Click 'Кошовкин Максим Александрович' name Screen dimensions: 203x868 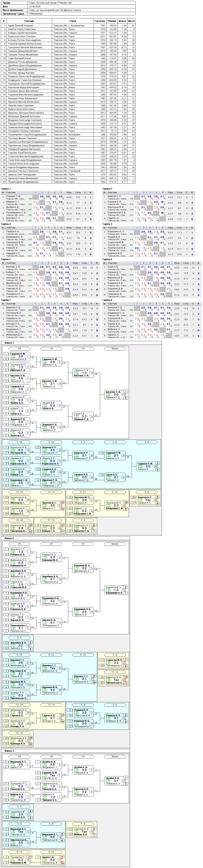(x=25, y=95)
